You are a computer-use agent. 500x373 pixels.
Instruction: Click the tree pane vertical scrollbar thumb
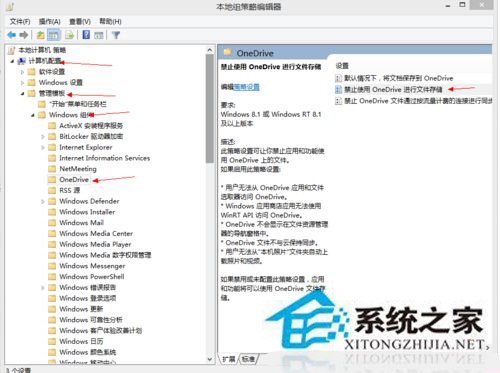point(209,108)
